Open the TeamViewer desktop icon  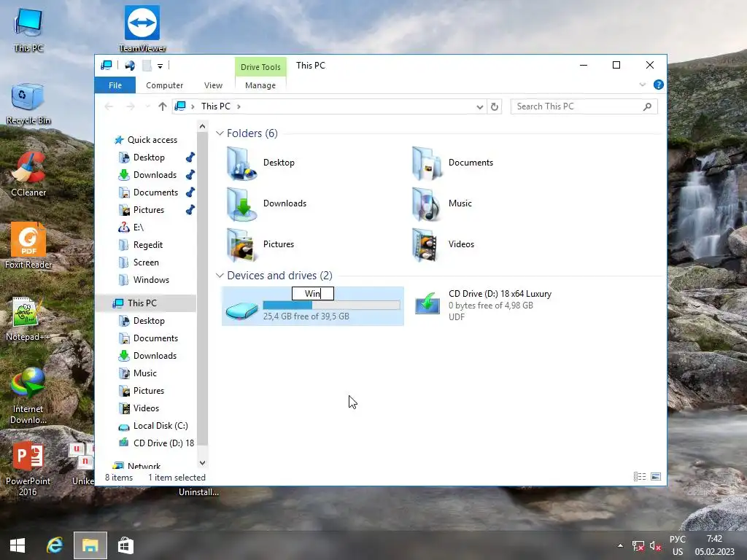point(142,28)
